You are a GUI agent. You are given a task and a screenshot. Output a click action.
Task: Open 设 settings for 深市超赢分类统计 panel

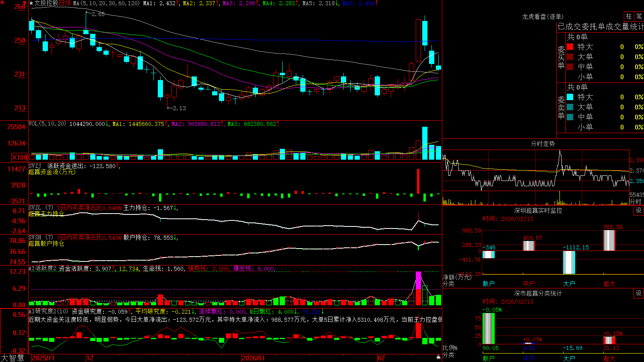639,293
